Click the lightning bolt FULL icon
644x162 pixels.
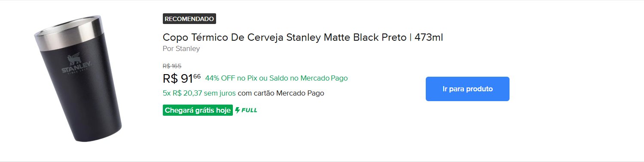(238, 111)
